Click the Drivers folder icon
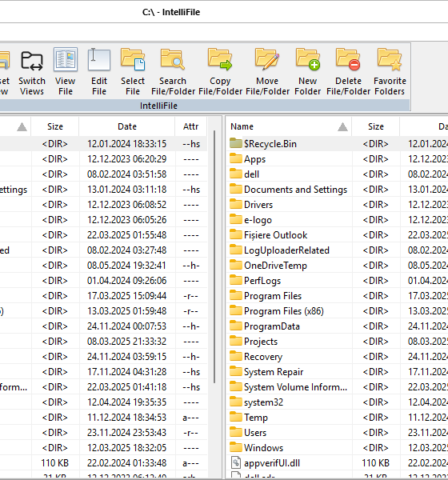The image size is (448, 480). (236, 204)
